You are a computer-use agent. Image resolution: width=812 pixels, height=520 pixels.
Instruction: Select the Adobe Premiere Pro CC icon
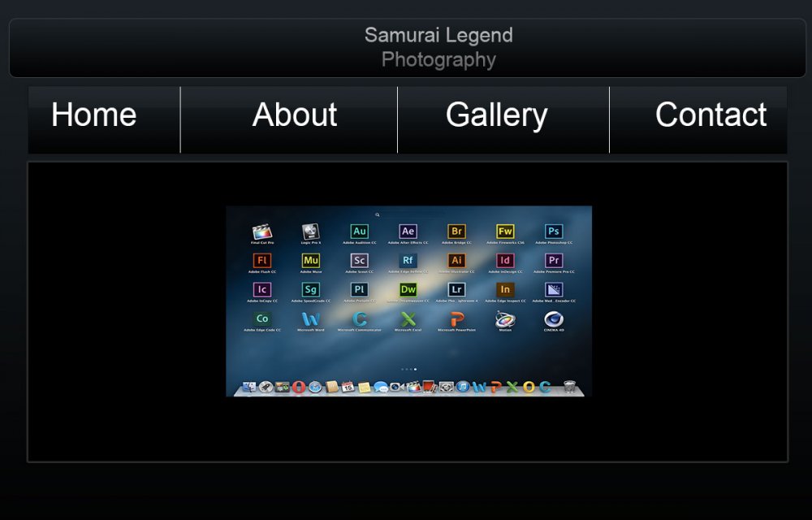coord(554,261)
